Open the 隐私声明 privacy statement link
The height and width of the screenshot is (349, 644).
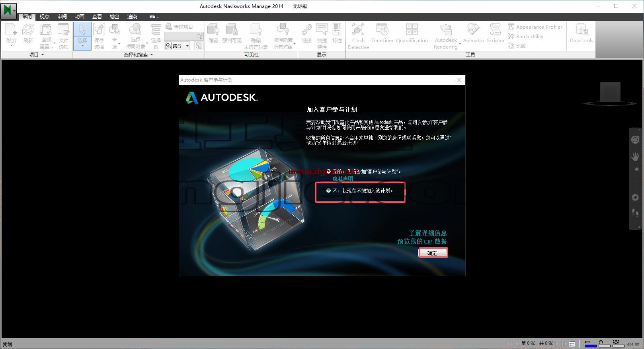tap(343, 179)
